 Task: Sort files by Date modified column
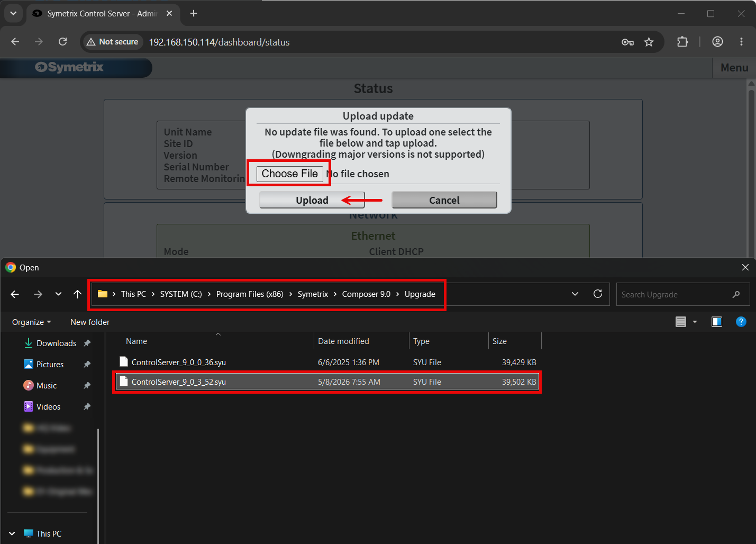tap(343, 341)
